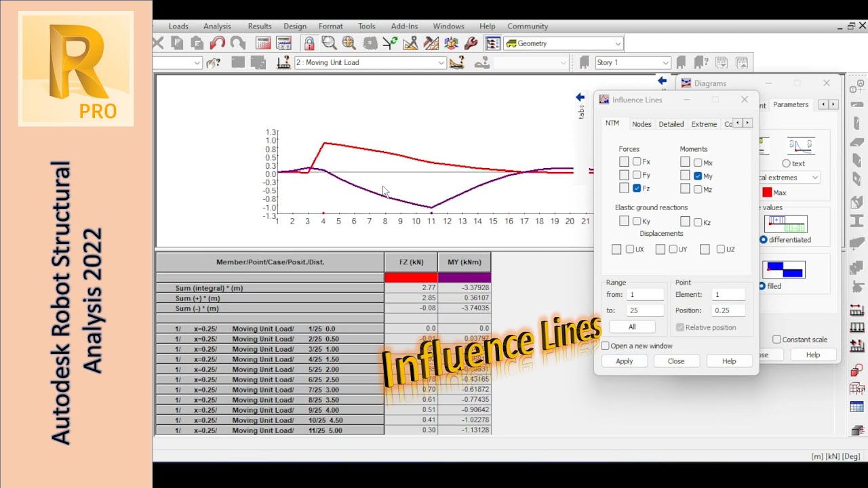The image size is (868, 488).
Task: Click the padlock lock icon
Action: coord(309,43)
